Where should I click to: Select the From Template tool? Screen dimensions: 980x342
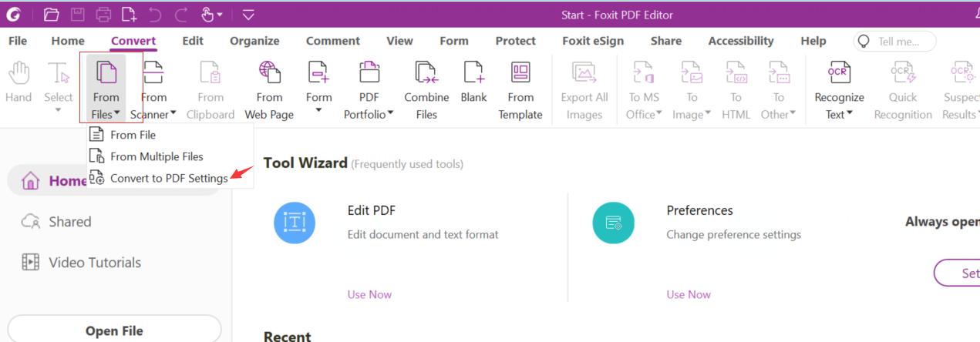[520, 91]
